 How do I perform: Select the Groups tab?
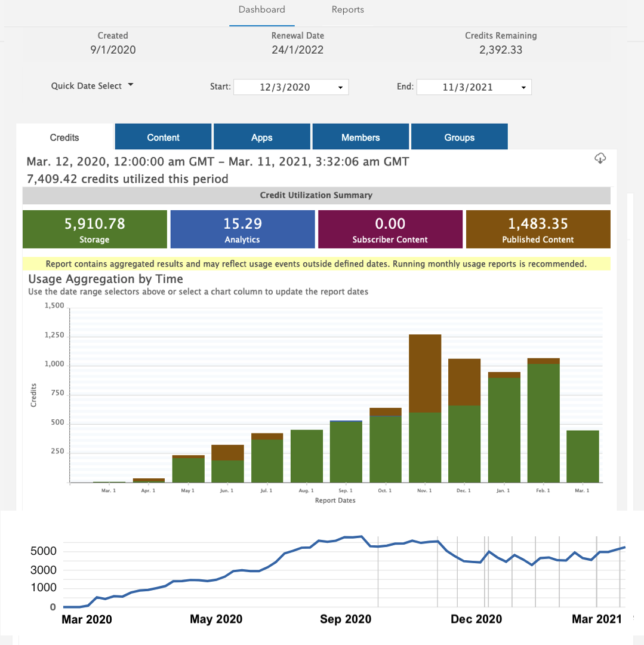point(459,136)
